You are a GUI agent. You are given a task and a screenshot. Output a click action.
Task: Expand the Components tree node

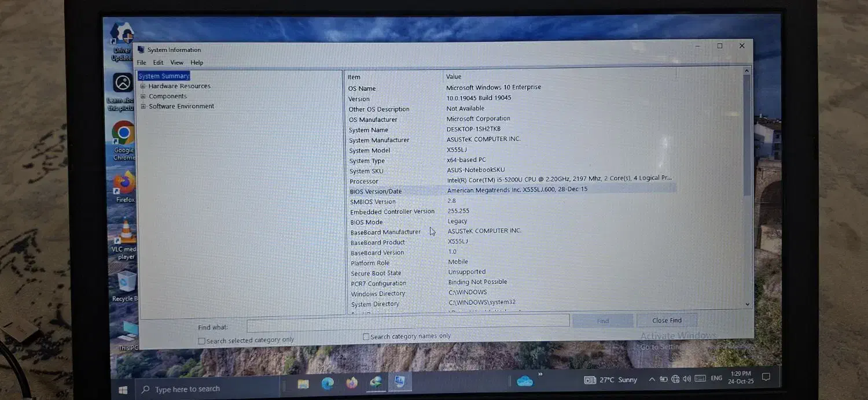click(x=143, y=97)
